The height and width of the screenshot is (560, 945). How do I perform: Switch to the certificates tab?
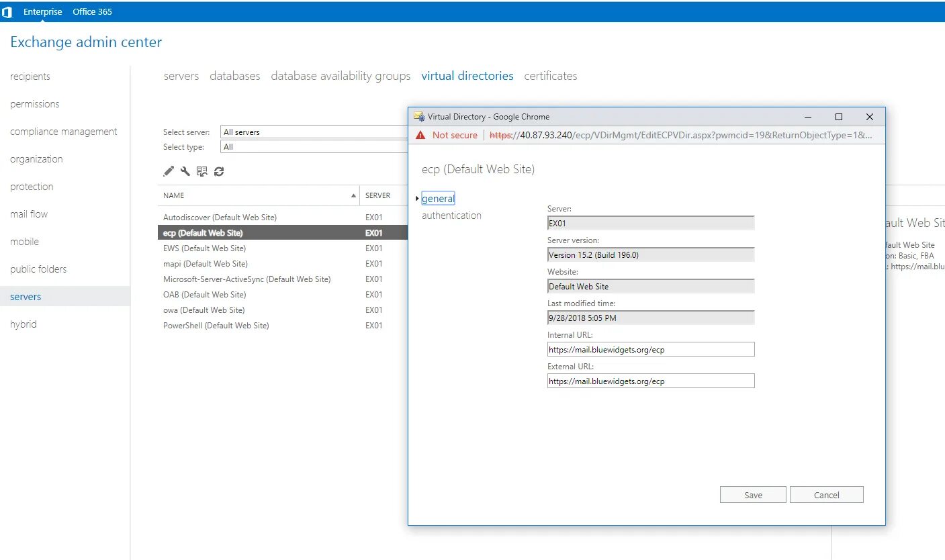point(551,76)
